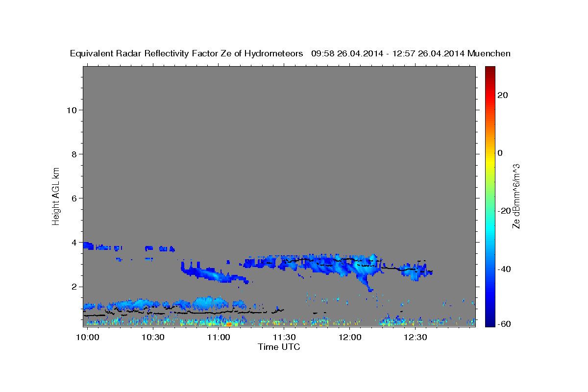Screen dimensions: 588x392
Task: Click the 'Time UTC' axis label
Action: 279,347
